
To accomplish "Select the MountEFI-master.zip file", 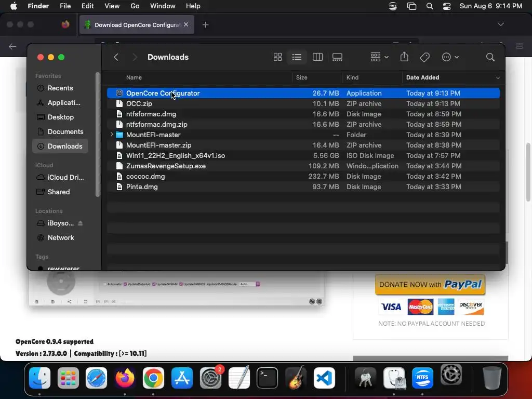I will (303, 145).
